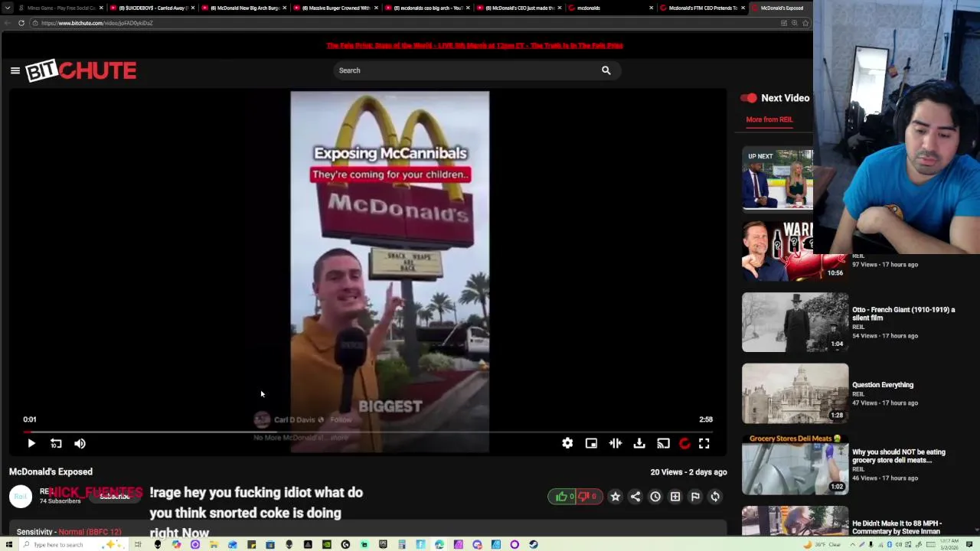Switch to $UICIDEBOY$ Carried Away tab

click(x=152, y=8)
